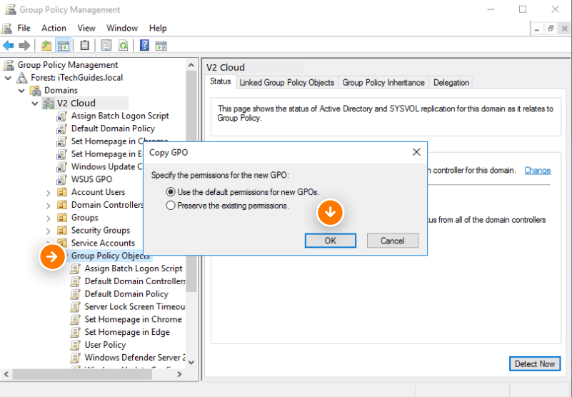The width and height of the screenshot is (572, 397).
Task: Open the Window menu
Action: coord(122,28)
